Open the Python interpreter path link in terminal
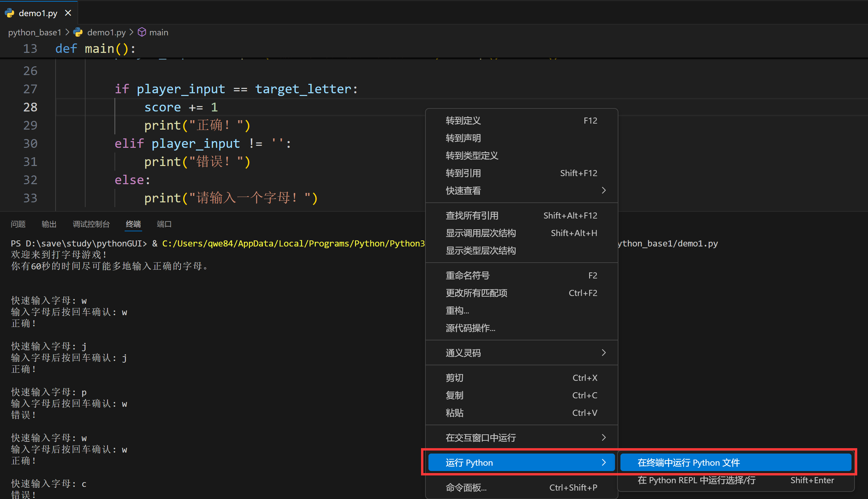Screen dimensions: 868x499 pyautogui.click(x=291, y=243)
